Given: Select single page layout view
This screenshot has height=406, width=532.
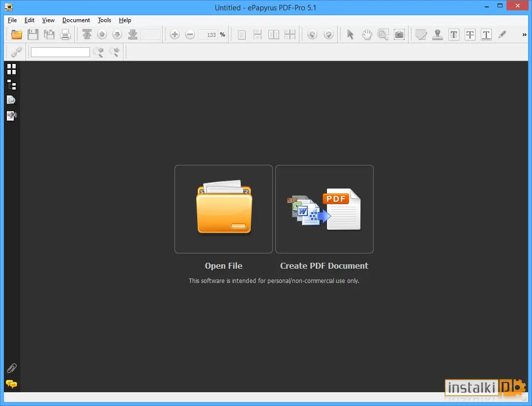Looking at the screenshot, I should coord(241,34).
